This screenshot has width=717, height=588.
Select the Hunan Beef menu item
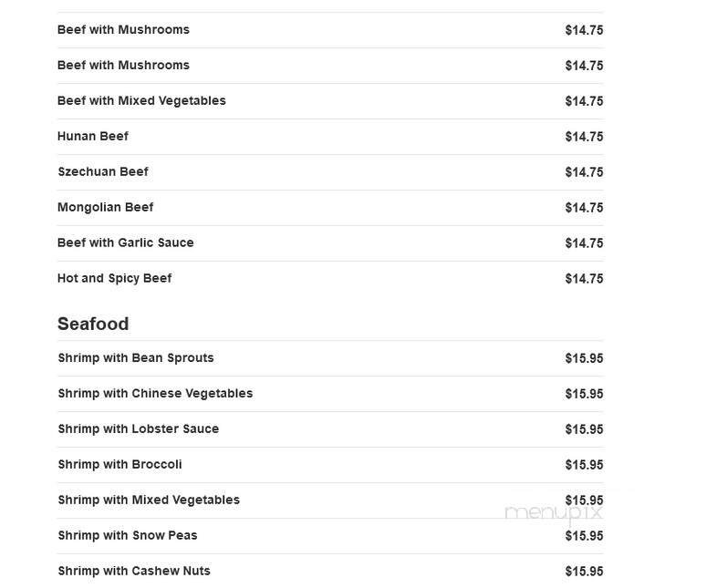93,137
